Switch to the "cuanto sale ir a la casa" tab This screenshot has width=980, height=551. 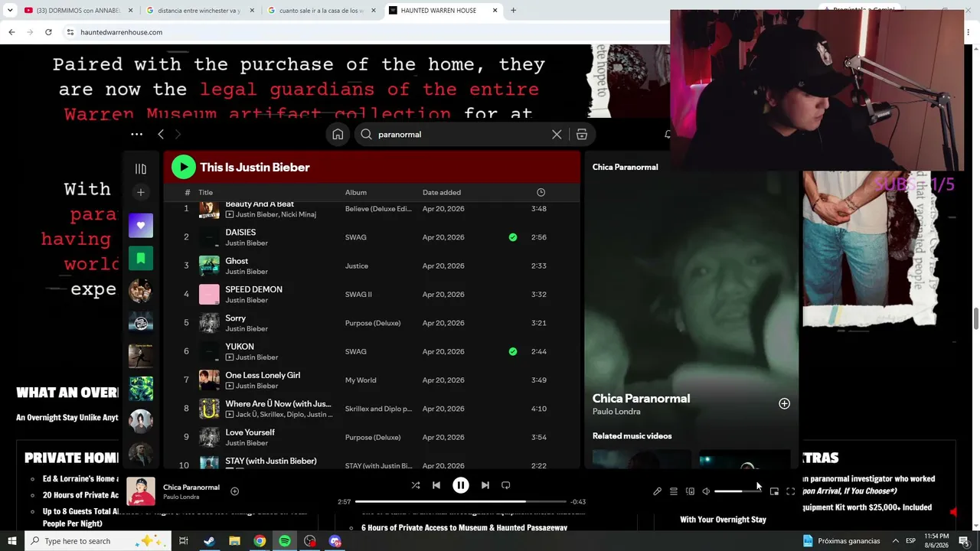pyautogui.click(x=322, y=11)
